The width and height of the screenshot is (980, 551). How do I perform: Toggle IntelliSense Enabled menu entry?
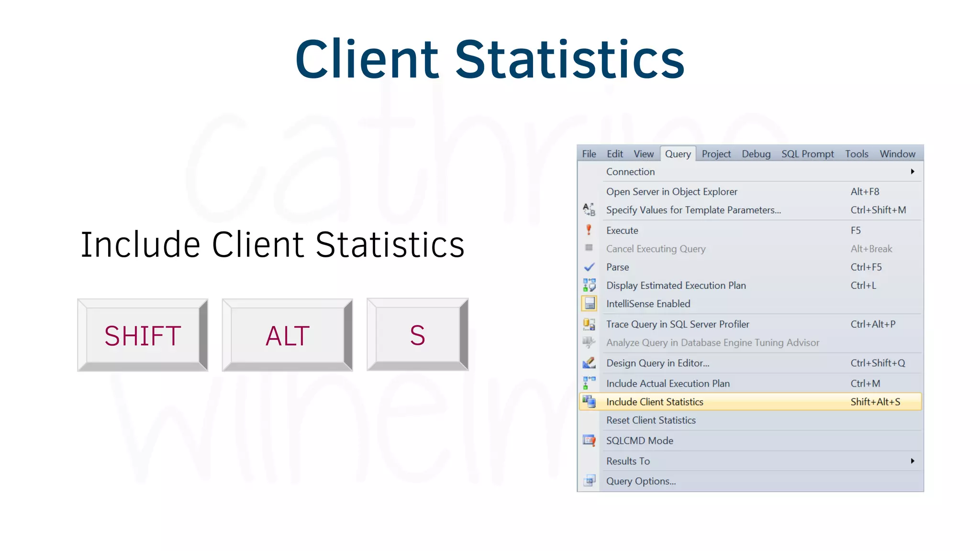750,304
